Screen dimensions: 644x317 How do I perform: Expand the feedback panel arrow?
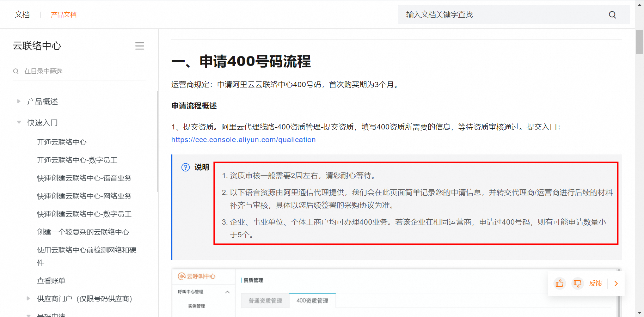[x=616, y=284]
